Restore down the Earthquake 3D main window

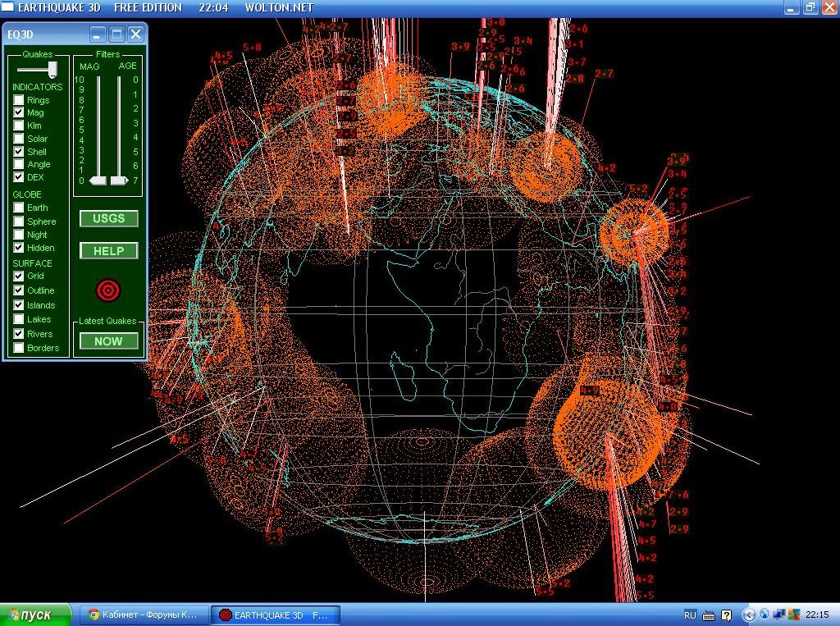(810, 7)
